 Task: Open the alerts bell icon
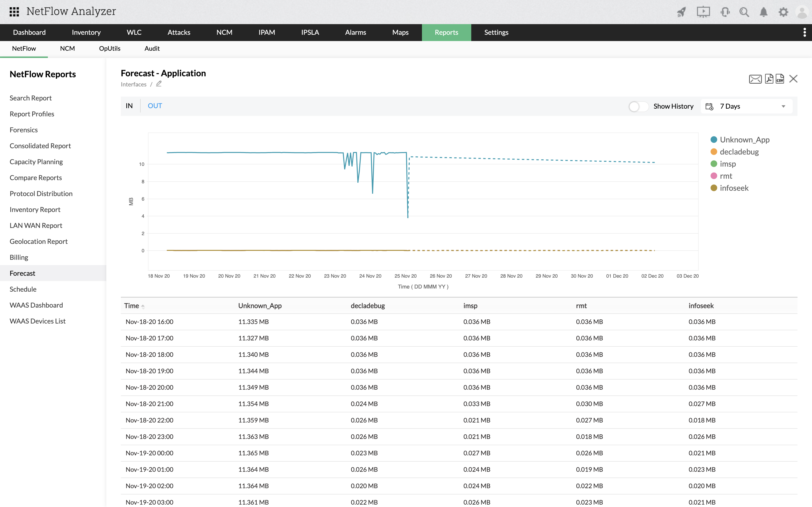point(763,12)
